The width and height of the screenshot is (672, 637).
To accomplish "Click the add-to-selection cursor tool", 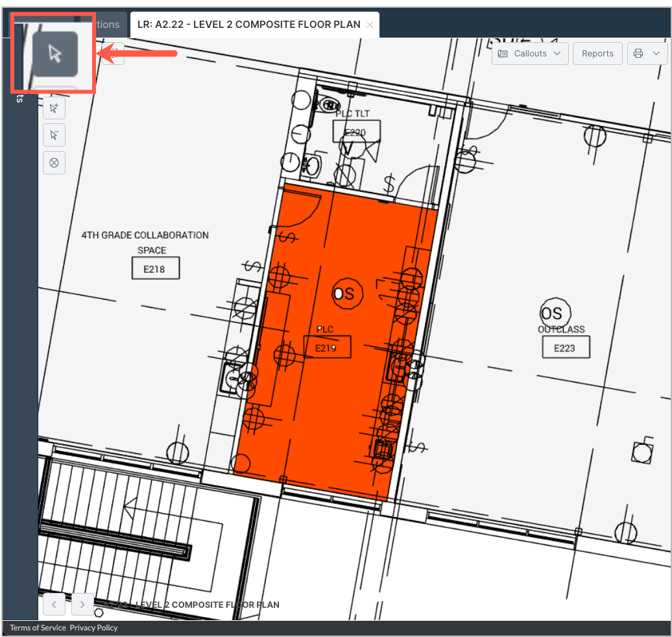I will pos(54,108).
